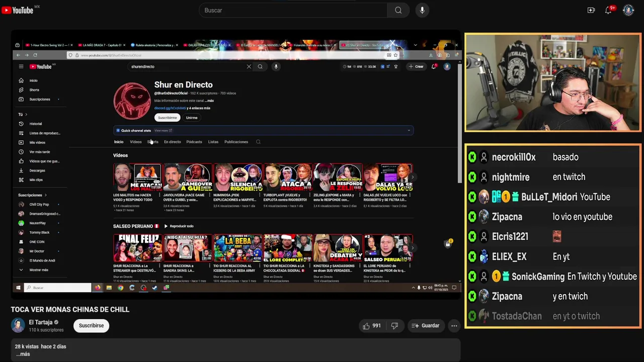Screen dimensions: 644x362
Task: Open Listas de reproducción in sidebar
Action: pos(44,133)
